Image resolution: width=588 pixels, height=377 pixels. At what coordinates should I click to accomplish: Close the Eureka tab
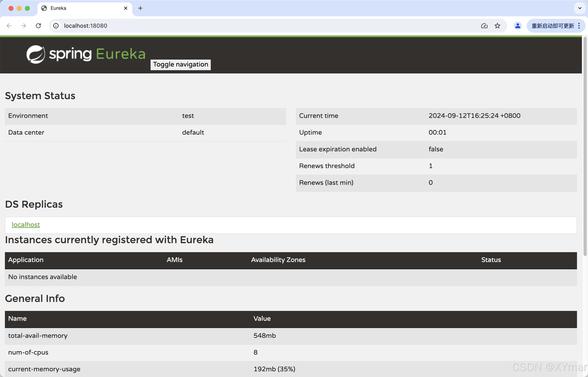126,8
